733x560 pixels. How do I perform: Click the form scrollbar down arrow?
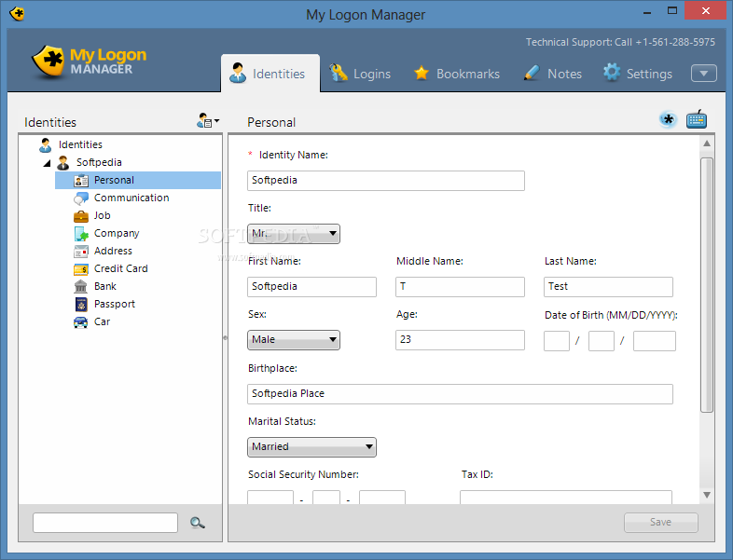coord(707,495)
